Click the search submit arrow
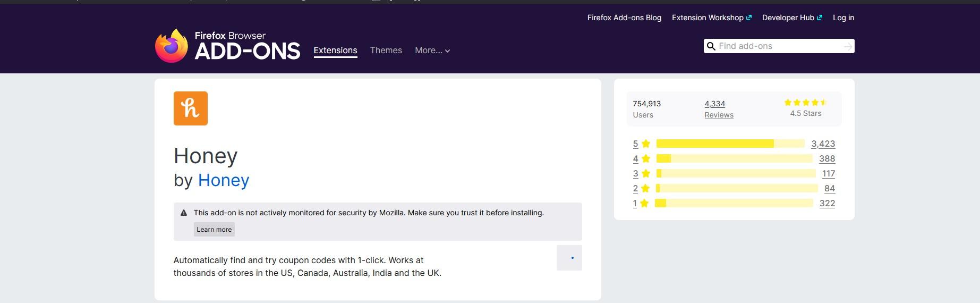 point(848,46)
